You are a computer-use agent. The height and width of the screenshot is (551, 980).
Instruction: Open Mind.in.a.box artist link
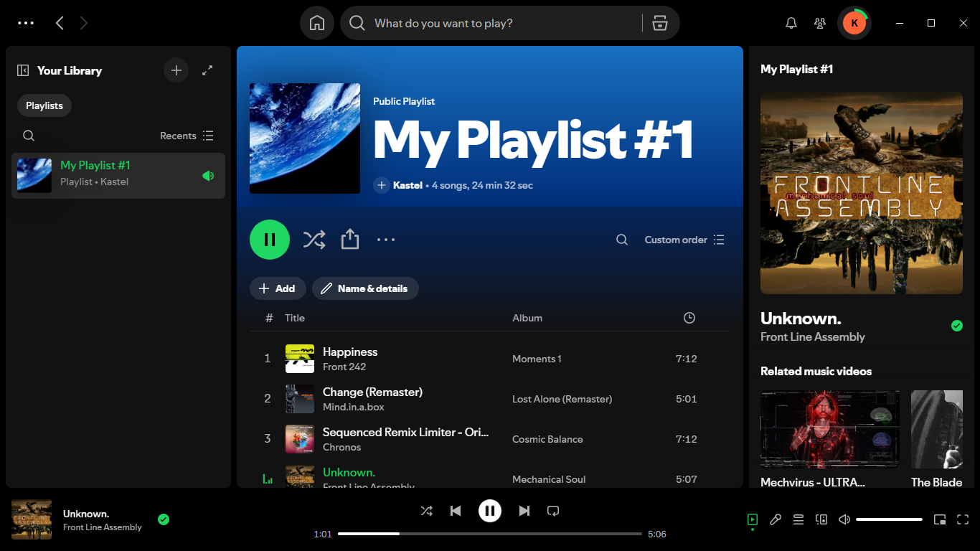click(354, 407)
